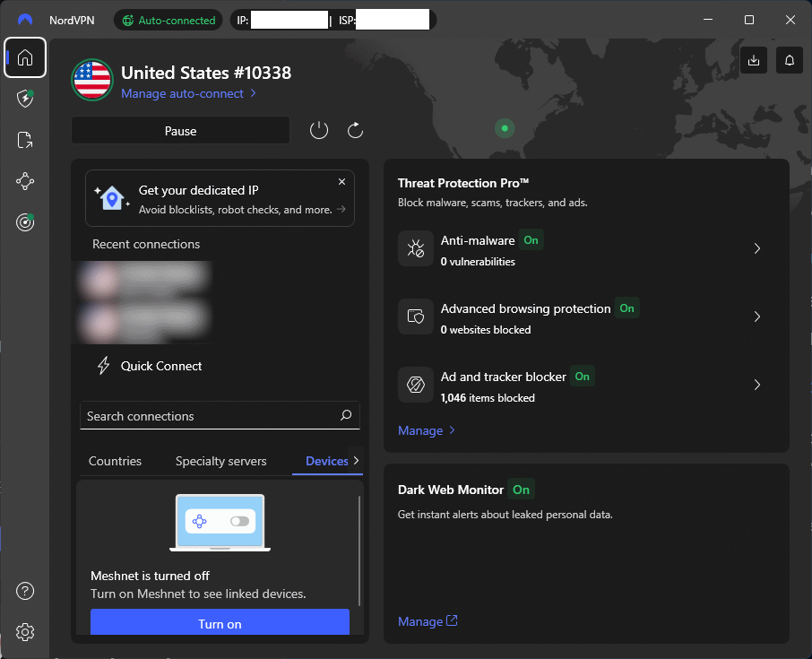Click the devices list scrollbar
Viewport: 812px width, 659px height.
coord(358,551)
